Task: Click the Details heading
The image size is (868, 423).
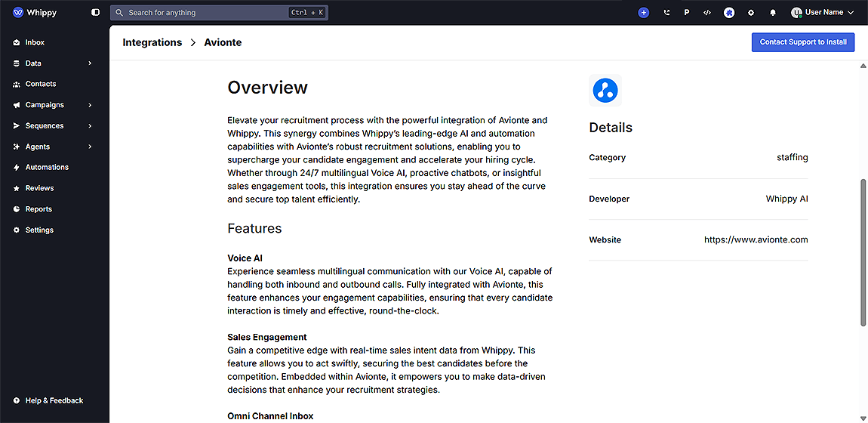Action: [x=611, y=128]
